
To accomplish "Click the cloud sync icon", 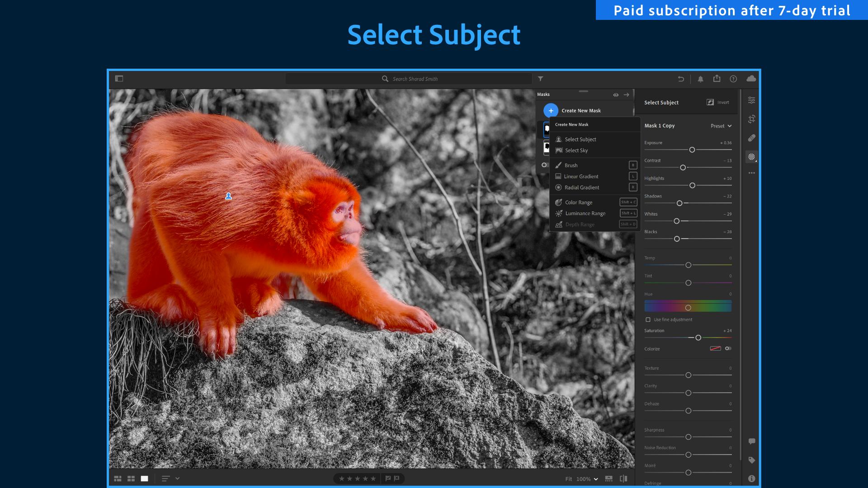I will click(751, 78).
